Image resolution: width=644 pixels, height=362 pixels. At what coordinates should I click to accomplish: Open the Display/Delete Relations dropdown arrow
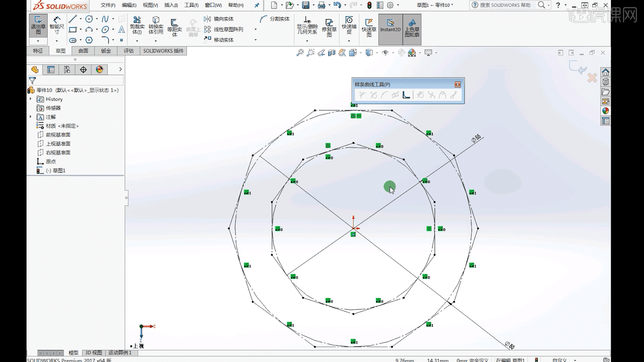[307, 41]
